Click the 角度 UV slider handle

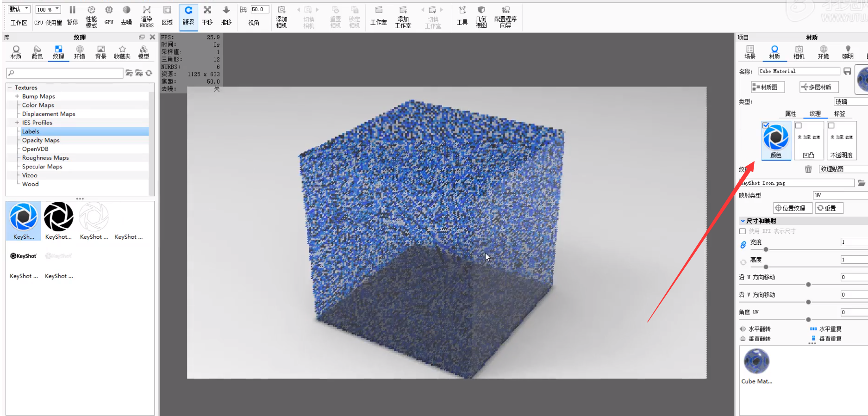point(808,319)
